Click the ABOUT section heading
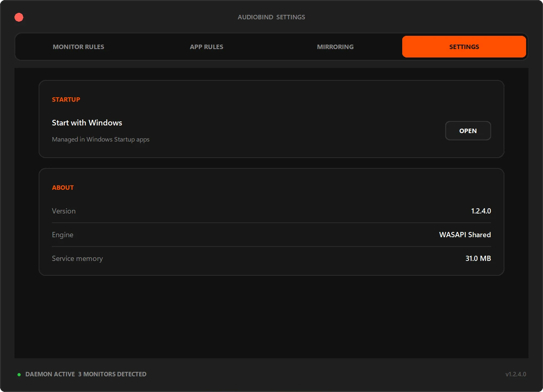The image size is (543, 392). (63, 188)
